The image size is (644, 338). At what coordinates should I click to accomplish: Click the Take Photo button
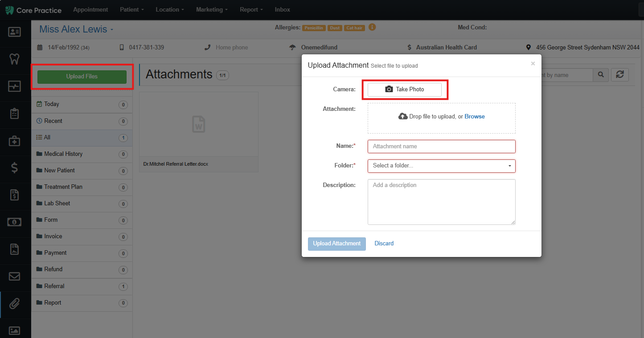[404, 90]
